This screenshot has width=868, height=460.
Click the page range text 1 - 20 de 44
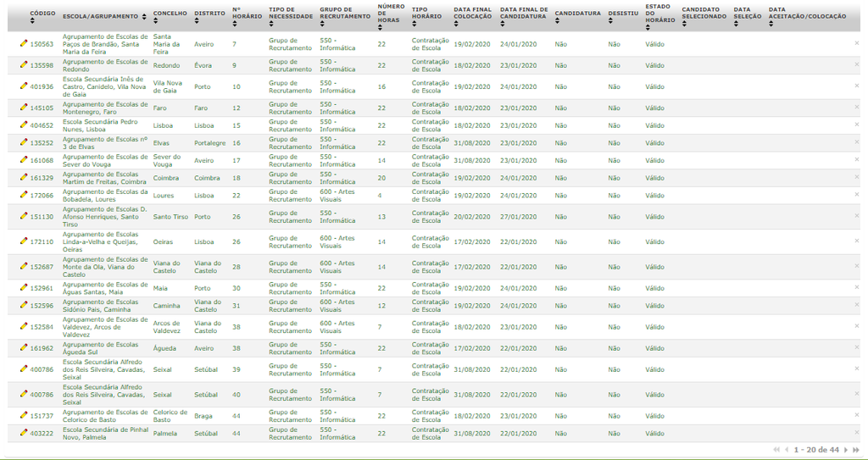point(815,450)
